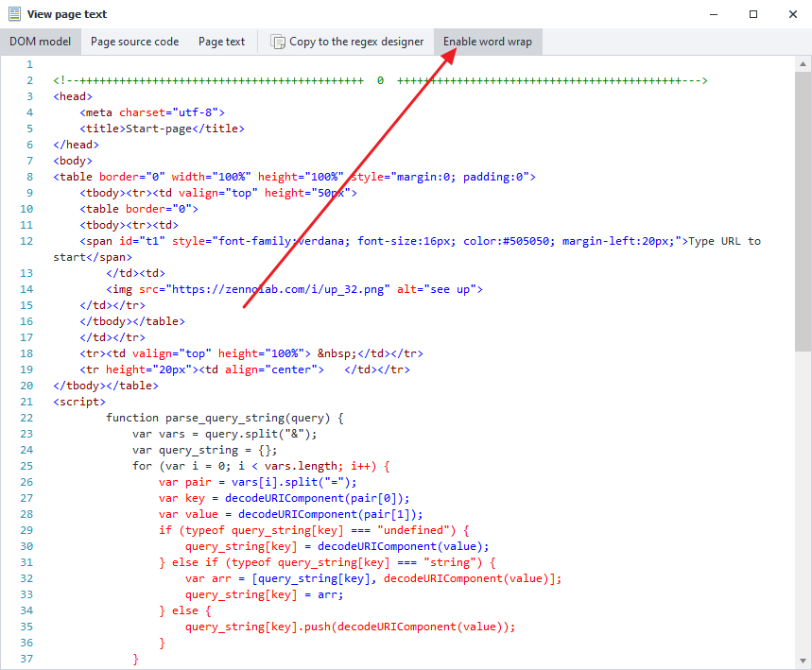
Task: Click the <table border="0"> line 10
Action: point(139,209)
